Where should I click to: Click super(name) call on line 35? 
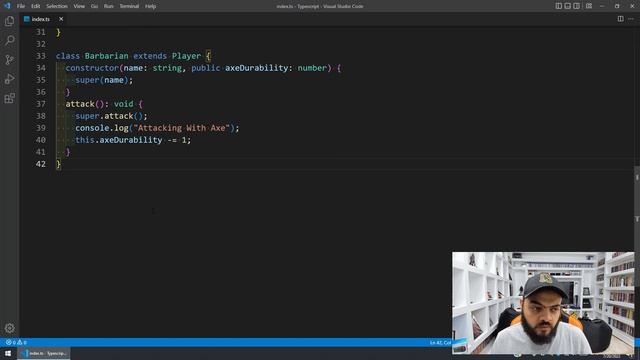click(x=104, y=80)
